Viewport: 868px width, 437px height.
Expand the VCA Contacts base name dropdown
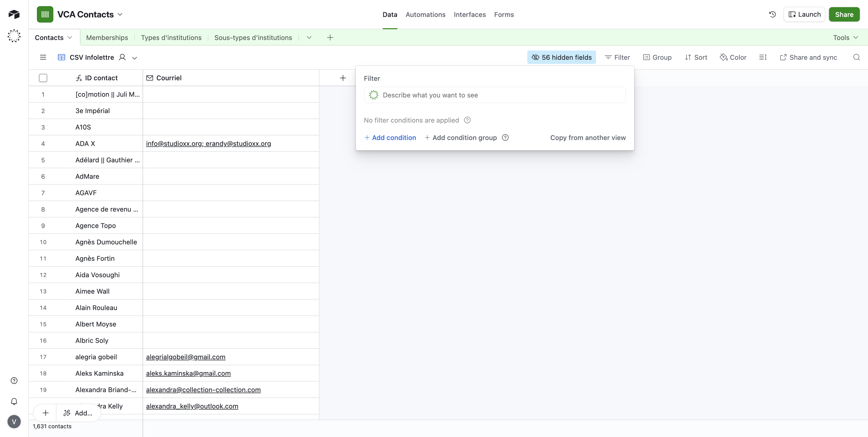coord(120,15)
